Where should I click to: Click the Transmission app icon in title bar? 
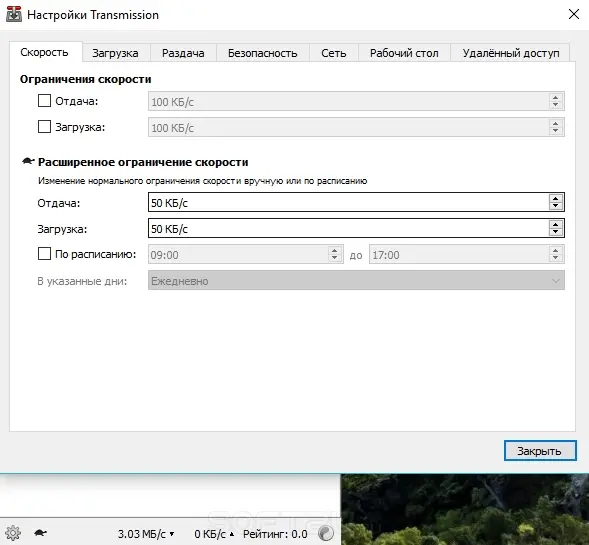tap(14, 14)
